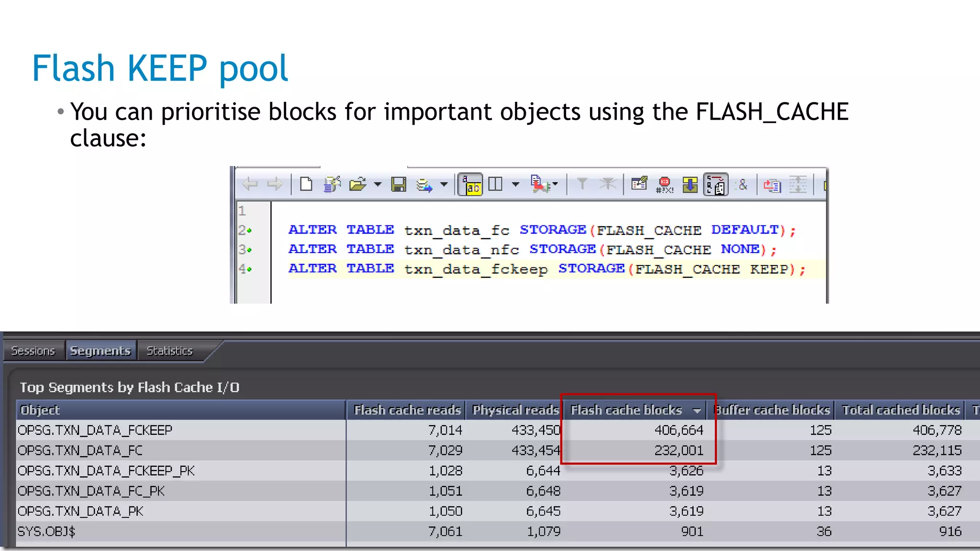Switch to the Sessions tab
980x551 pixels.
click(33, 351)
